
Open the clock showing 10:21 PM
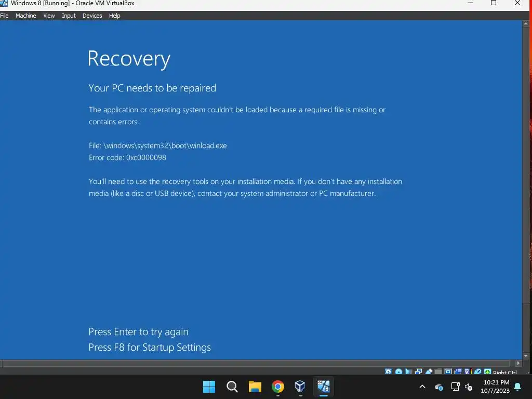point(495,387)
